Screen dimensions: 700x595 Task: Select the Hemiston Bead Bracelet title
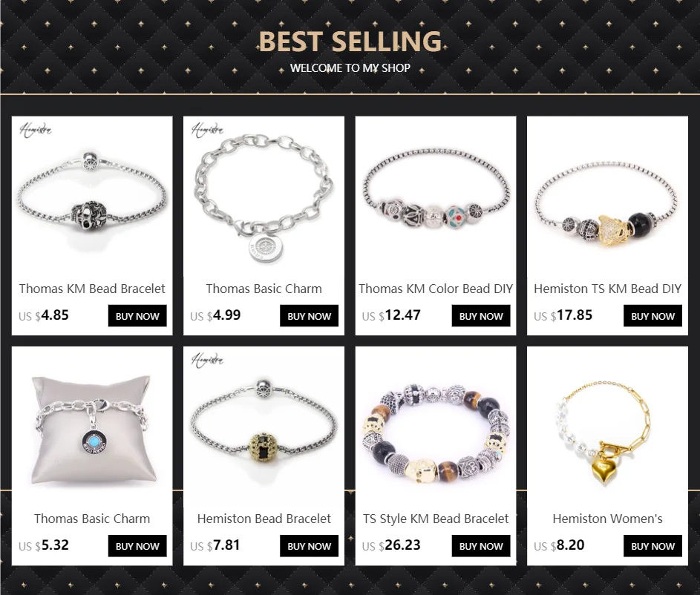(x=264, y=519)
